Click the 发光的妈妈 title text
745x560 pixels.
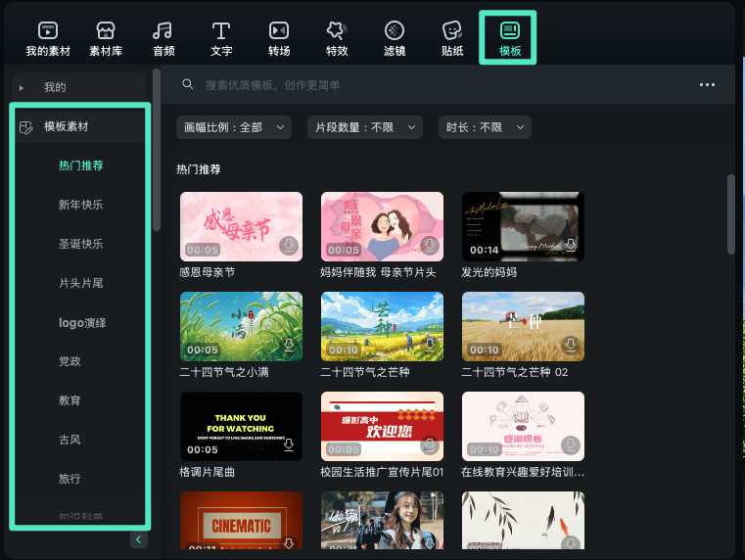489,272
